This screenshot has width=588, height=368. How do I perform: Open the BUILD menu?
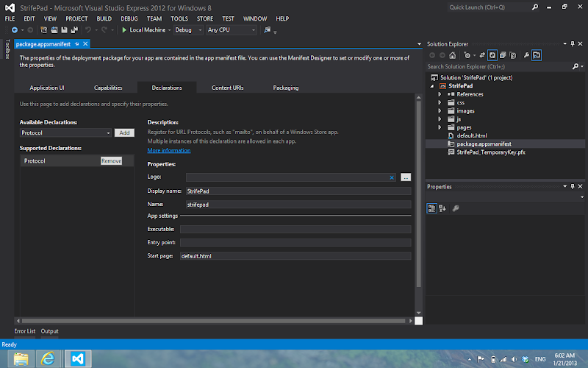[x=104, y=18]
